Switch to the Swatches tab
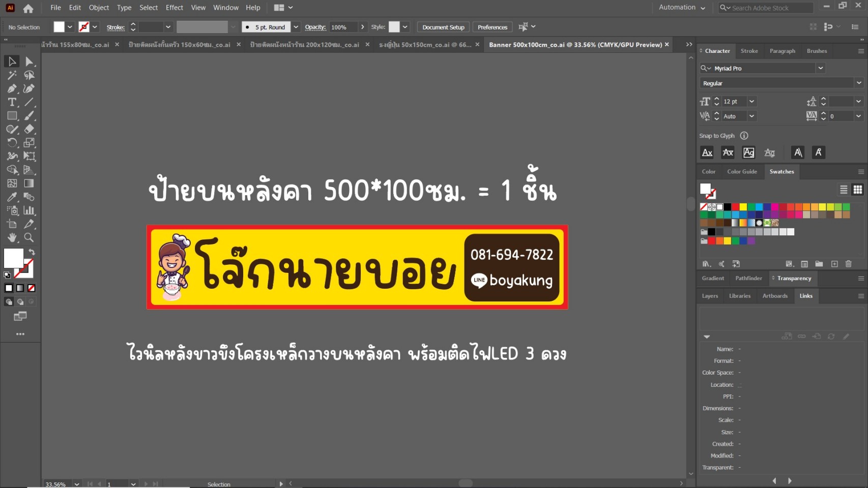The image size is (868, 488). [781, 172]
